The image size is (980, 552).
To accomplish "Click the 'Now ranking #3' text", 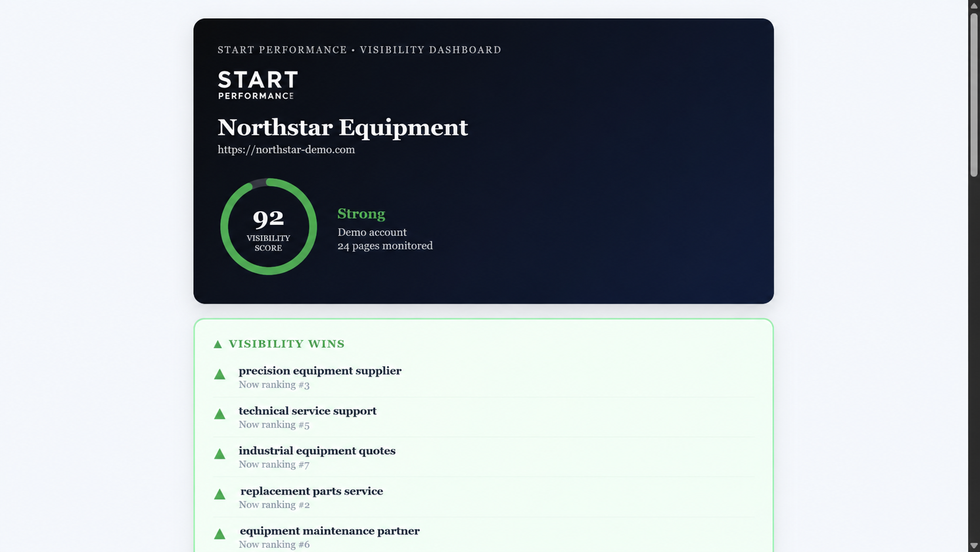I will [274, 385].
